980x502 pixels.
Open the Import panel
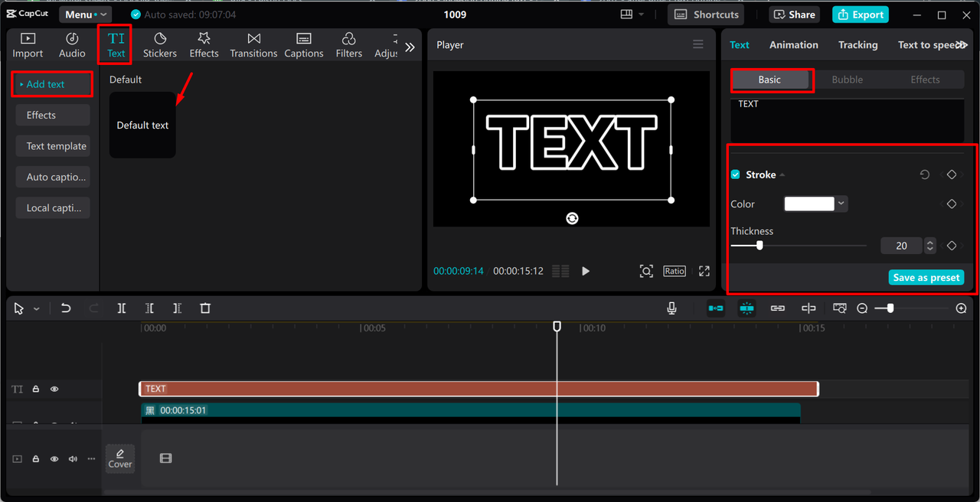(x=28, y=45)
